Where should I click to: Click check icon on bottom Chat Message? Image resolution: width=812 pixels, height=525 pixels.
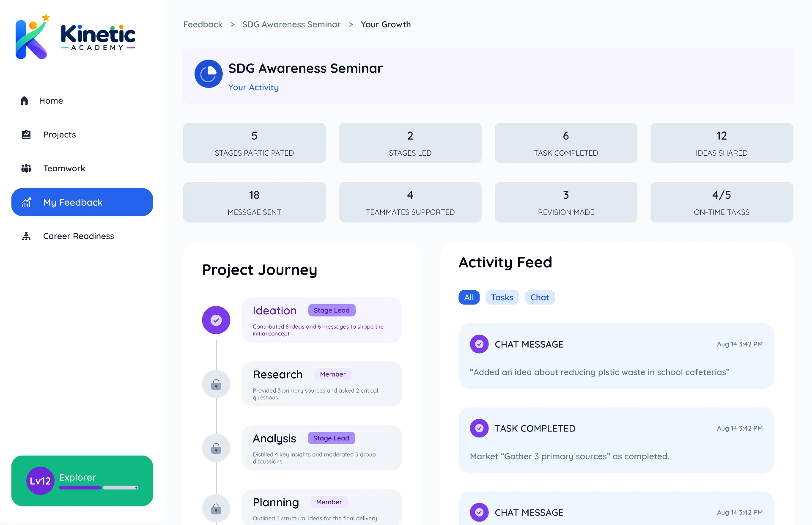[x=479, y=513]
